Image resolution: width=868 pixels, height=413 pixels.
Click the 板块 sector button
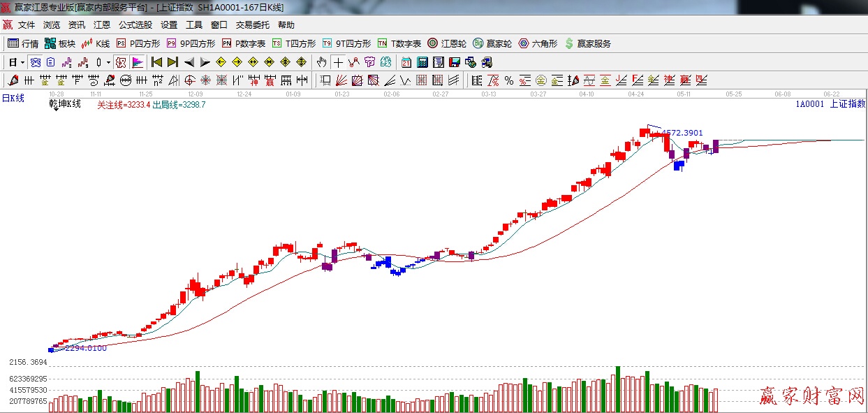(59, 43)
